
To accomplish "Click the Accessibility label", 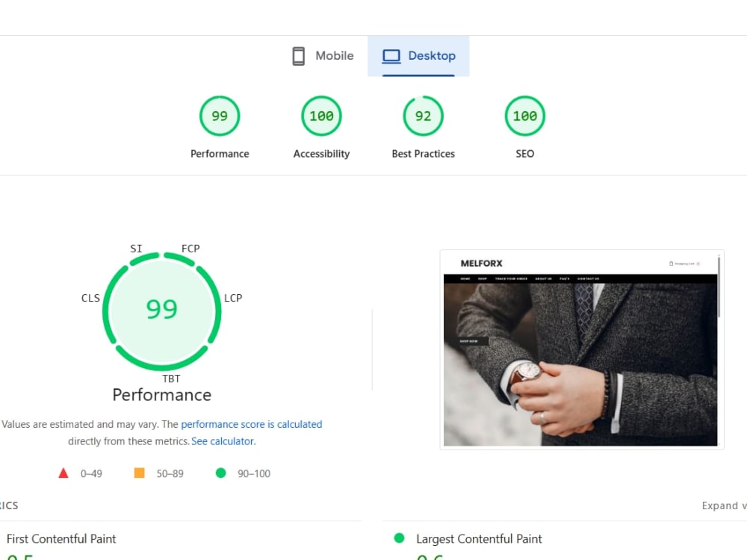I will pos(321,154).
